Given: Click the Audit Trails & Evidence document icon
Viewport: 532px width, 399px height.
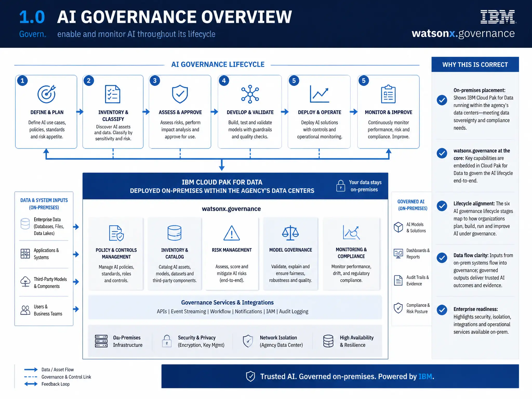Looking at the screenshot, I should coord(398,280).
